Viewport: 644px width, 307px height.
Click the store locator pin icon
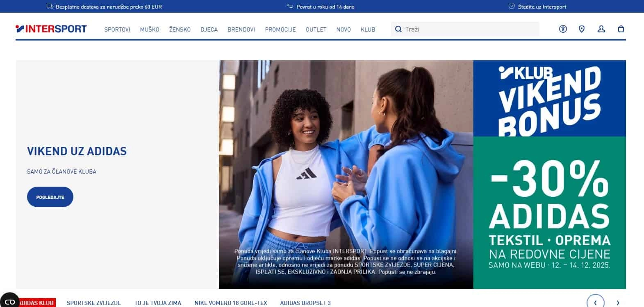[x=581, y=29]
